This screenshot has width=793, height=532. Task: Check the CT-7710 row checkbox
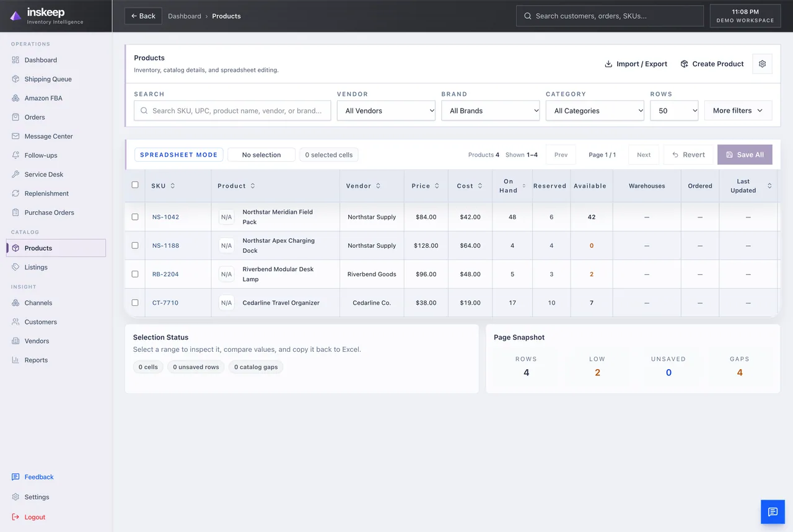[135, 302]
